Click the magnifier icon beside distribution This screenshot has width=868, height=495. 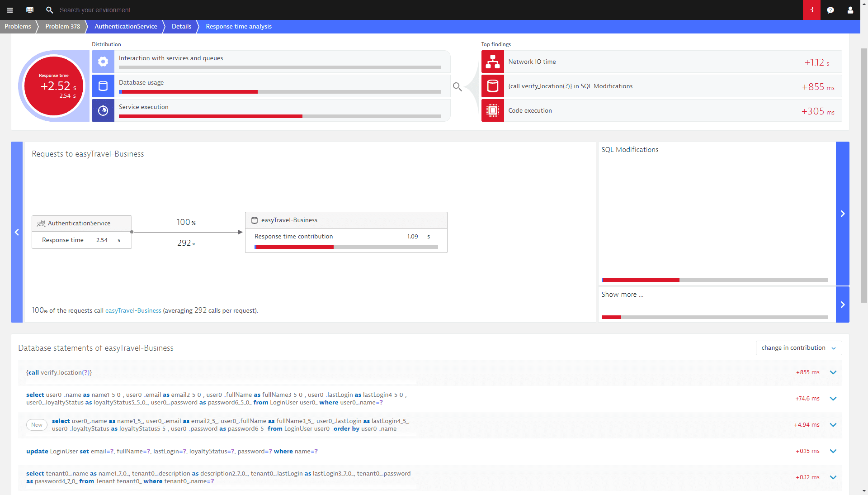pyautogui.click(x=458, y=86)
